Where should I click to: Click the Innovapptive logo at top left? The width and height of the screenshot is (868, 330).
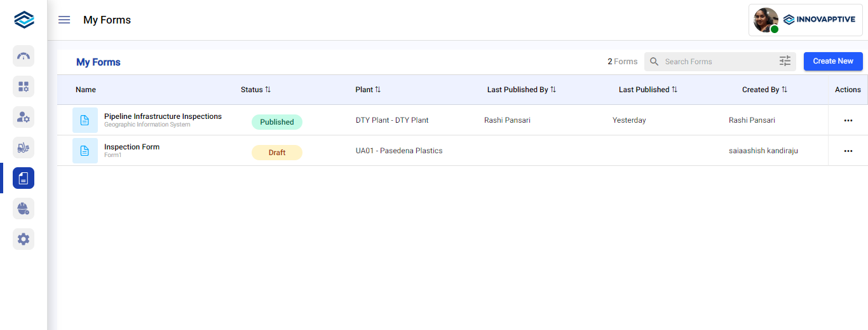pos(24,20)
